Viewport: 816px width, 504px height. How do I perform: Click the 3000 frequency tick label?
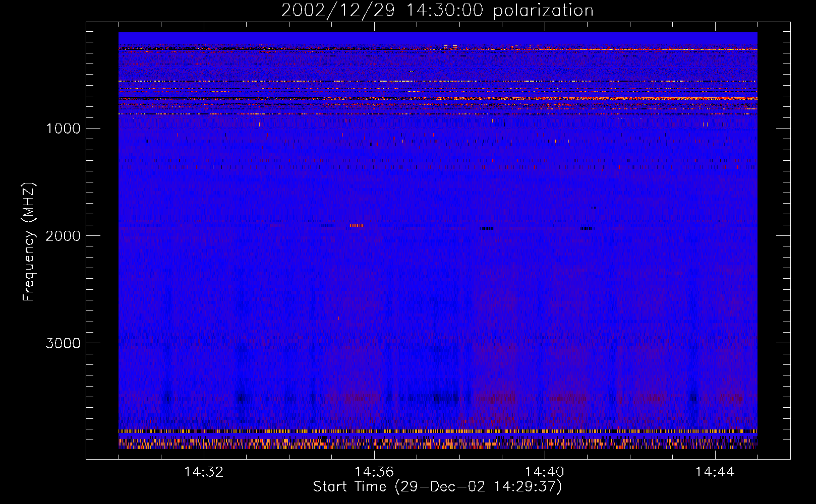click(x=63, y=343)
